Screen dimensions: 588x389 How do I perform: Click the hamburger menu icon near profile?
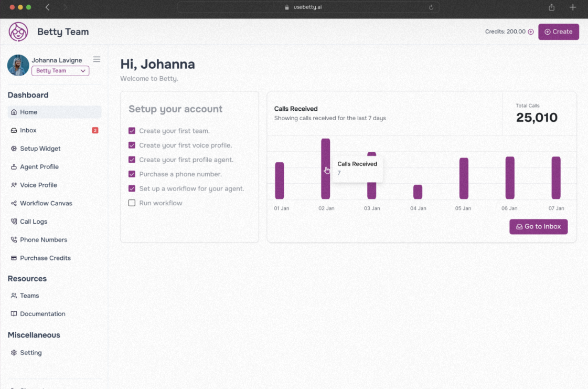97,59
